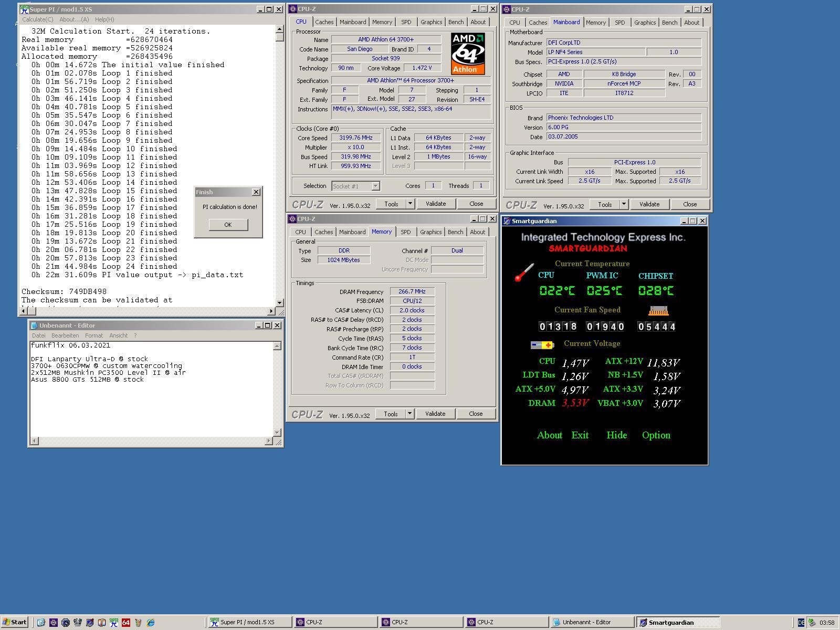Open Datei menu in Editor
The height and width of the screenshot is (630, 840).
tap(39, 335)
